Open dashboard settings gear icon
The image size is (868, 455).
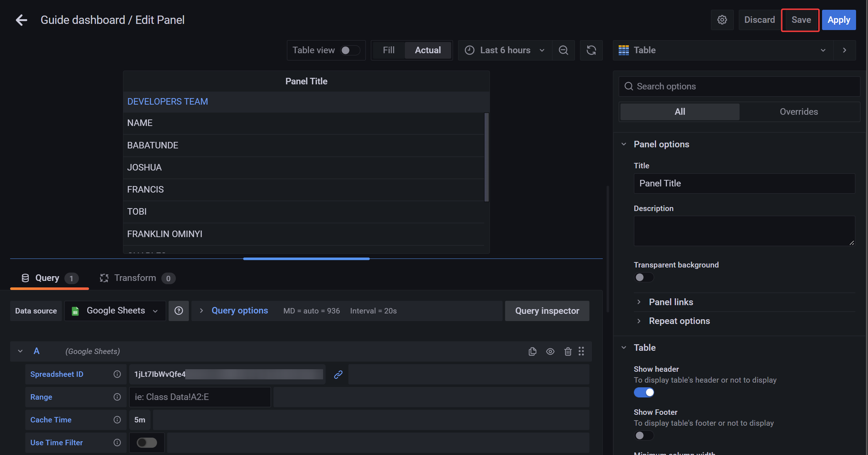pyautogui.click(x=722, y=20)
